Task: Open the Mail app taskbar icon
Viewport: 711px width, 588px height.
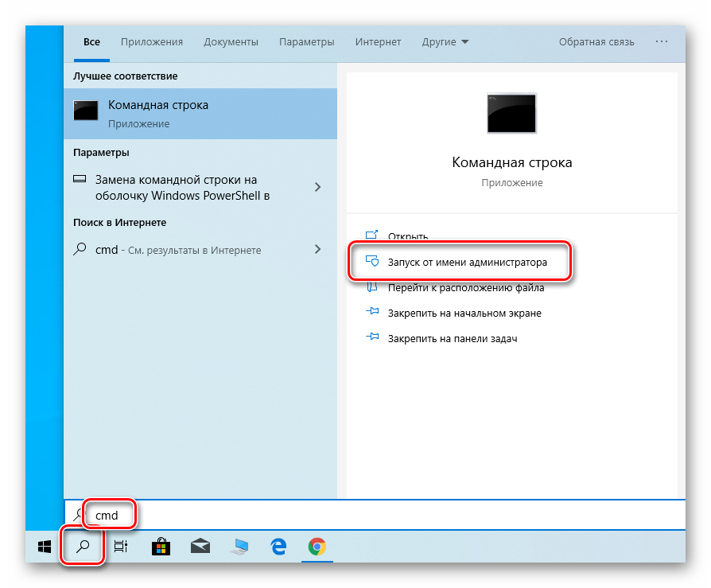Action: (x=200, y=547)
